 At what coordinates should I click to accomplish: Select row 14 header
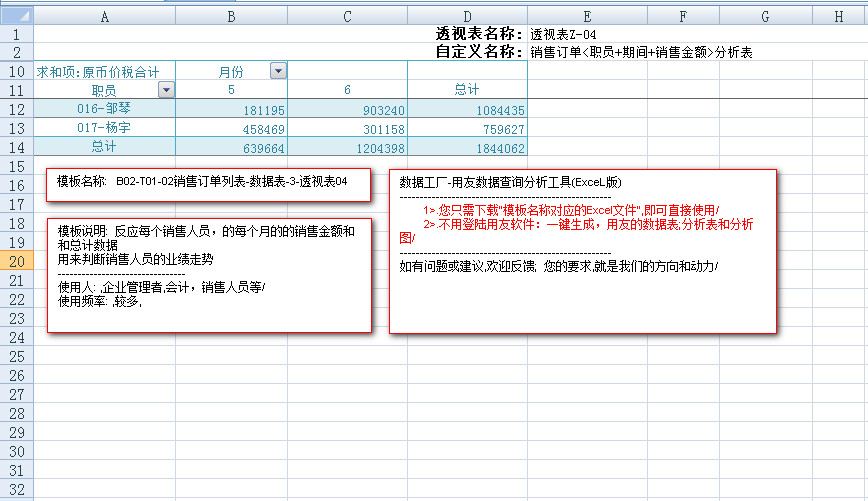[x=17, y=147]
